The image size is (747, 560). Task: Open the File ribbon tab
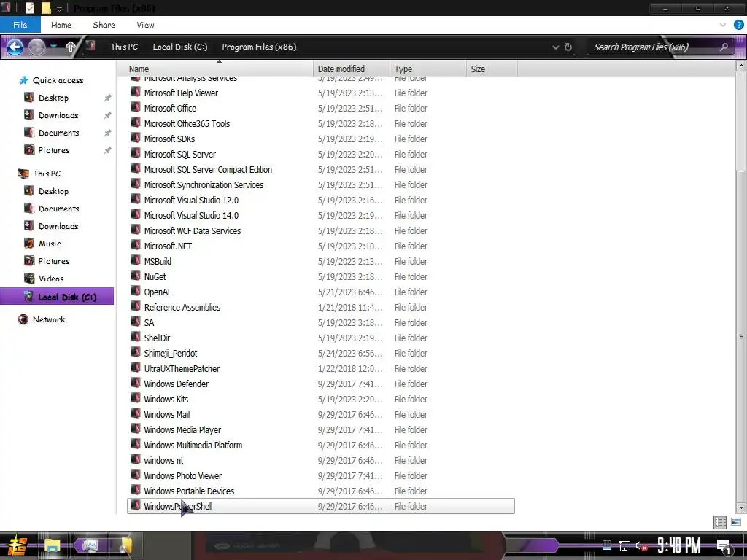coord(20,25)
